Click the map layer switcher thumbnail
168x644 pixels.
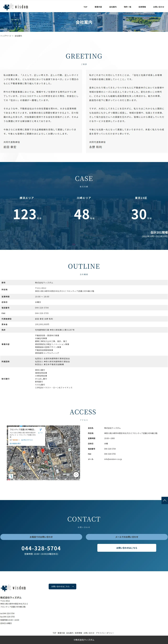point(10,476)
